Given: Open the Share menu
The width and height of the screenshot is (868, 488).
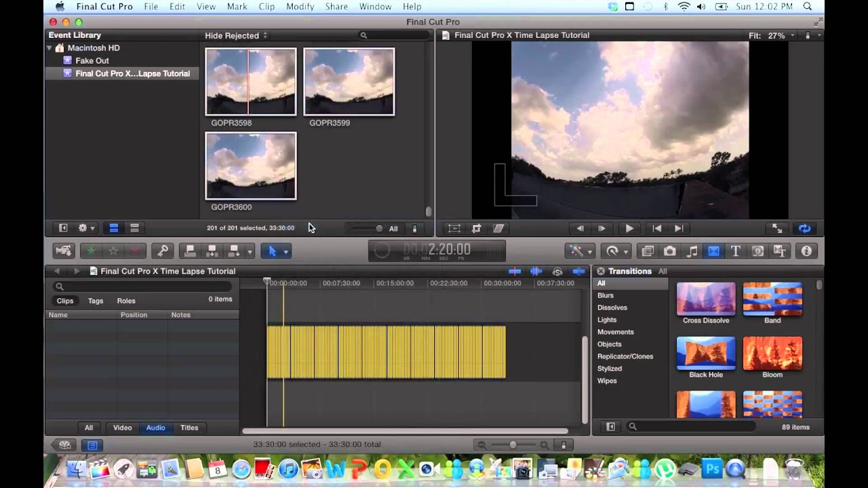Looking at the screenshot, I should tap(336, 7).
